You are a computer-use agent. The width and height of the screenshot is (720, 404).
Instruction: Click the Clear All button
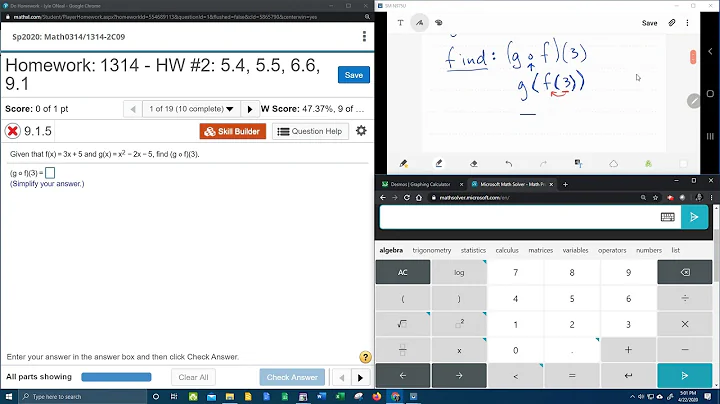click(x=193, y=377)
